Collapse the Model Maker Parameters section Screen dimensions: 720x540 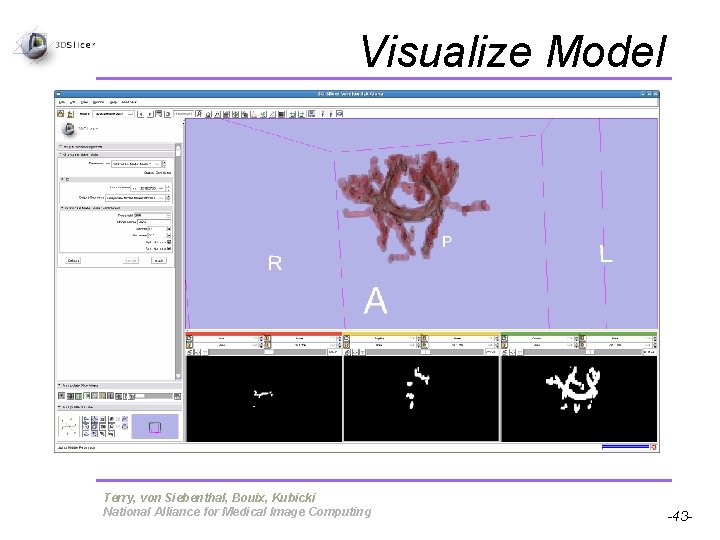pyautogui.click(x=116, y=208)
